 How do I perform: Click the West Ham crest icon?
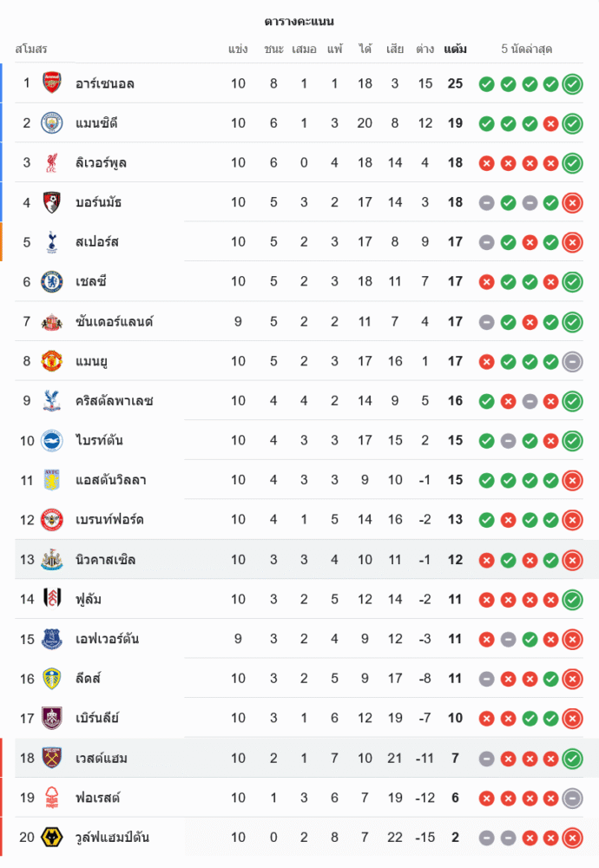pos(52,759)
